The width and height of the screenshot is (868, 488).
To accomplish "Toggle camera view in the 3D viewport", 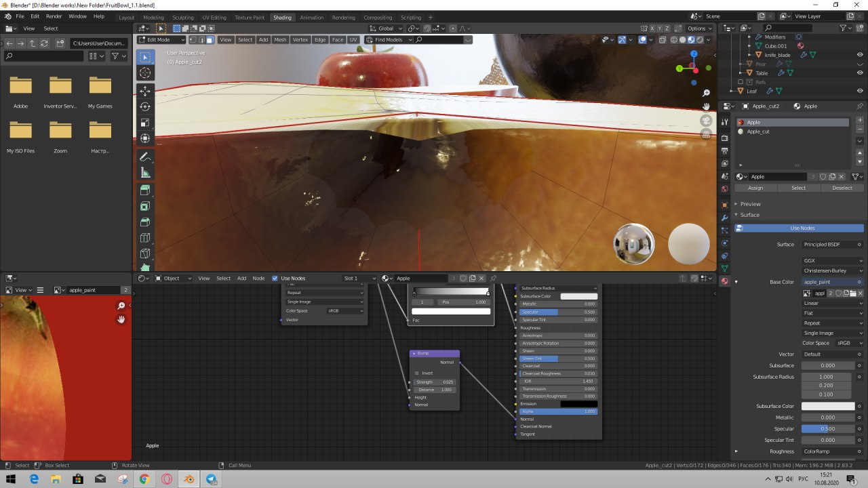I will (706, 121).
